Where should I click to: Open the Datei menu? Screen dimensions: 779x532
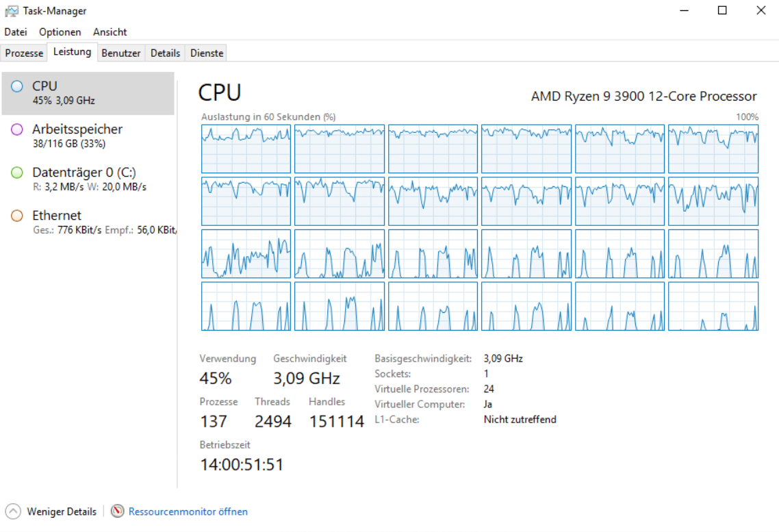[x=15, y=31]
